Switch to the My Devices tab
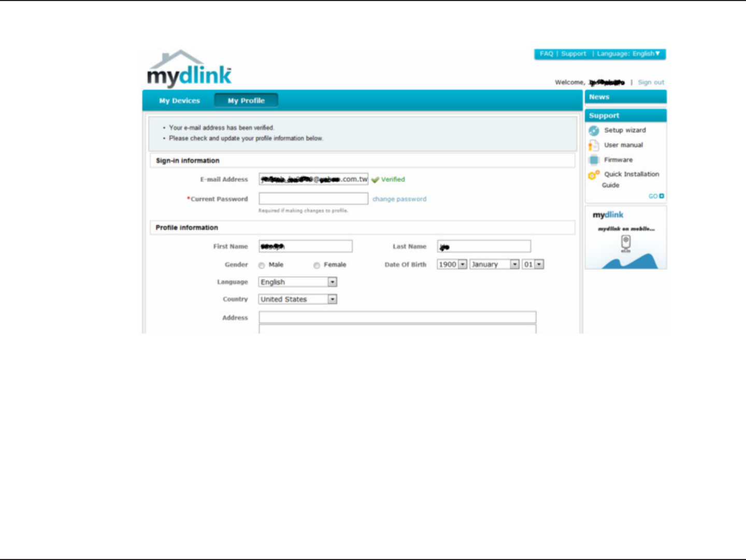 [179, 100]
